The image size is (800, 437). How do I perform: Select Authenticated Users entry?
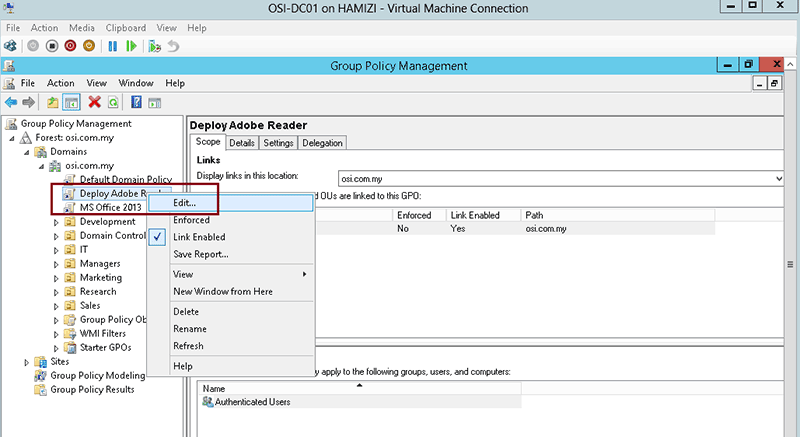click(253, 402)
